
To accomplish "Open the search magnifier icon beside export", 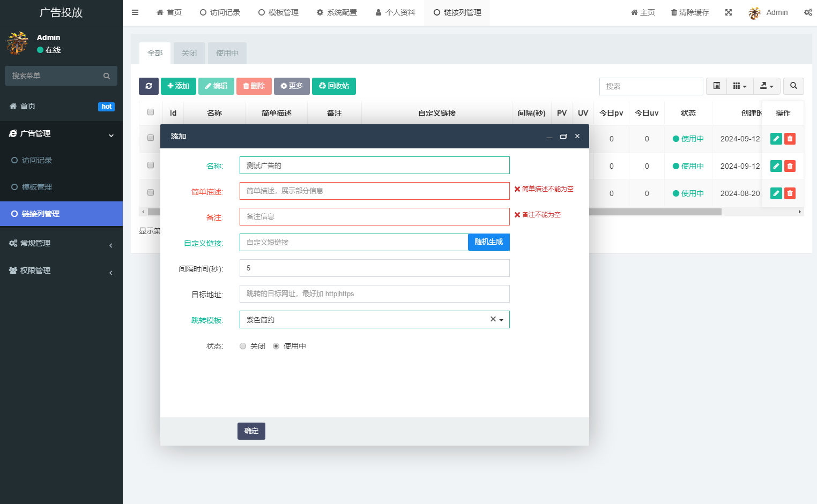I will tap(793, 86).
